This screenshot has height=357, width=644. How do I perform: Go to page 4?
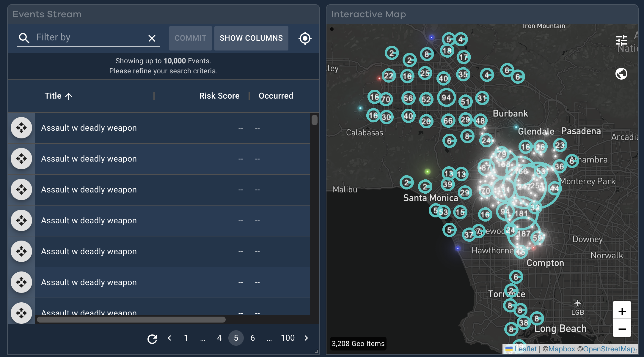tap(219, 338)
